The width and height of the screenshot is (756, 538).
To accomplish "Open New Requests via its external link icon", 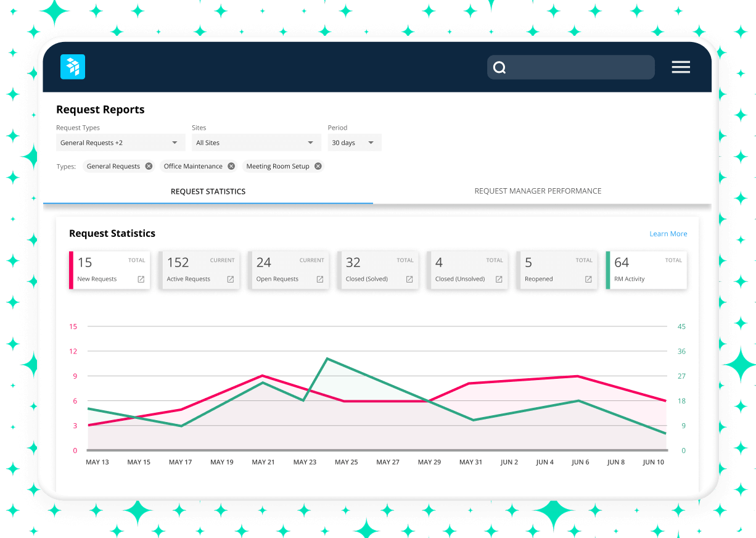I will tap(141, 279).
